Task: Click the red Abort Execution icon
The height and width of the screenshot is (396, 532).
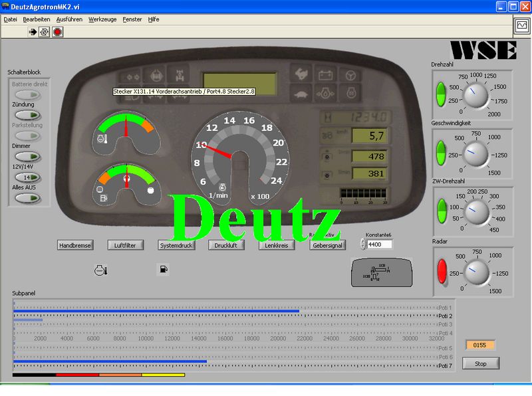Action: (58, 32)
